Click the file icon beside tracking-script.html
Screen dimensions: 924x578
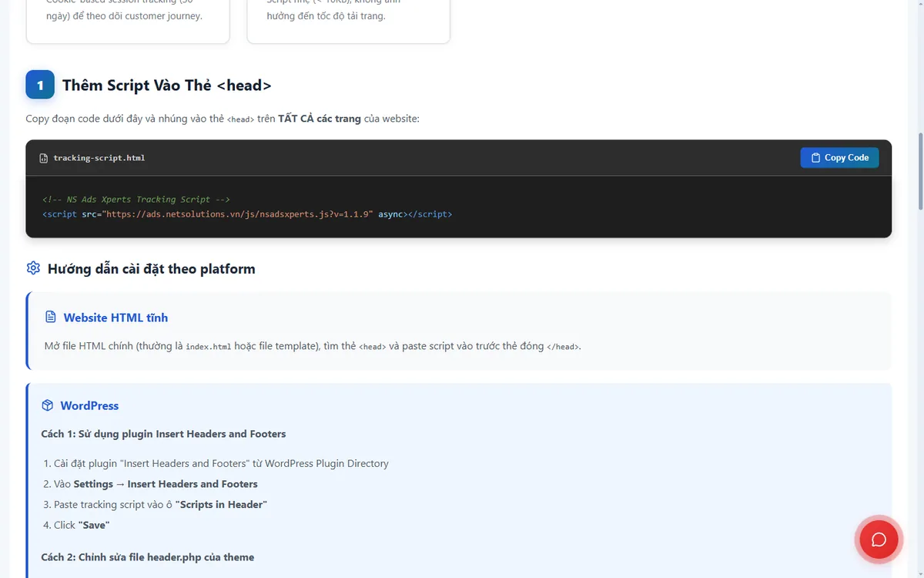coord(44,158)
